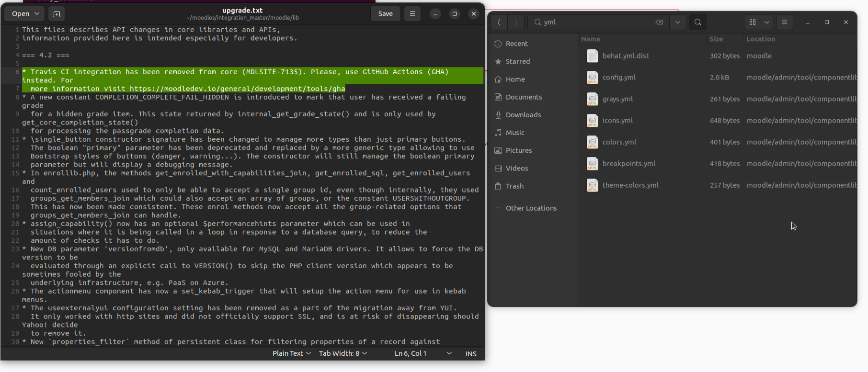Screen dimensions: 868x372
Task: Open Recent in the sidebar
Action: pyautogui.click(x=532, y=44)
